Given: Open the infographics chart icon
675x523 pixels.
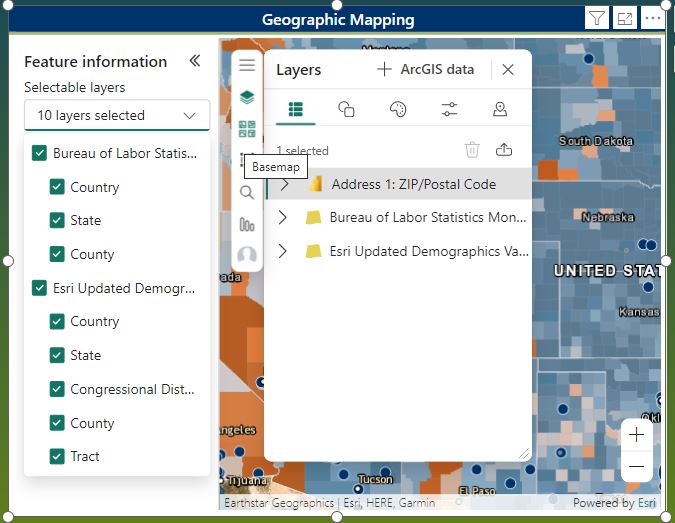Looking at the screenshot, I should point(247,224).
